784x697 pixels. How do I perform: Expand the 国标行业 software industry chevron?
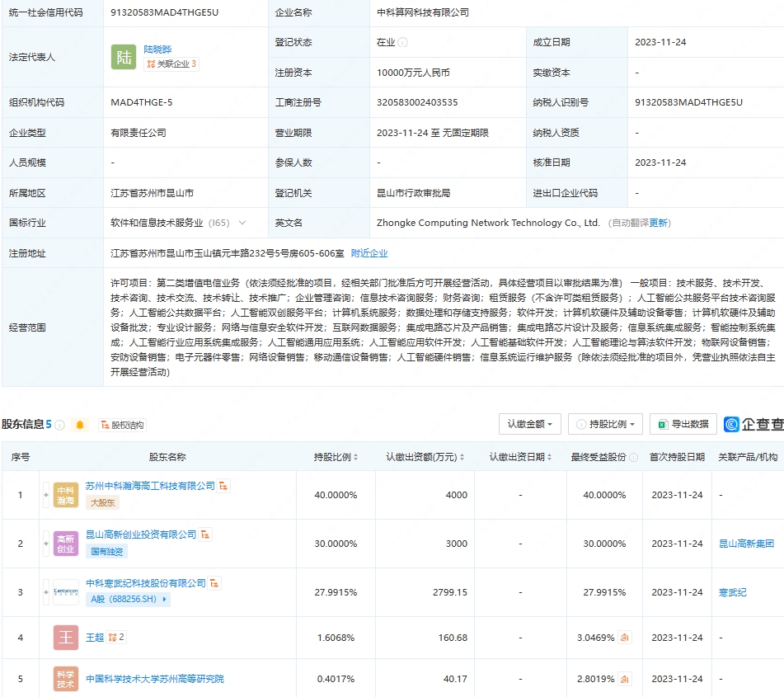tap(242, 223)
